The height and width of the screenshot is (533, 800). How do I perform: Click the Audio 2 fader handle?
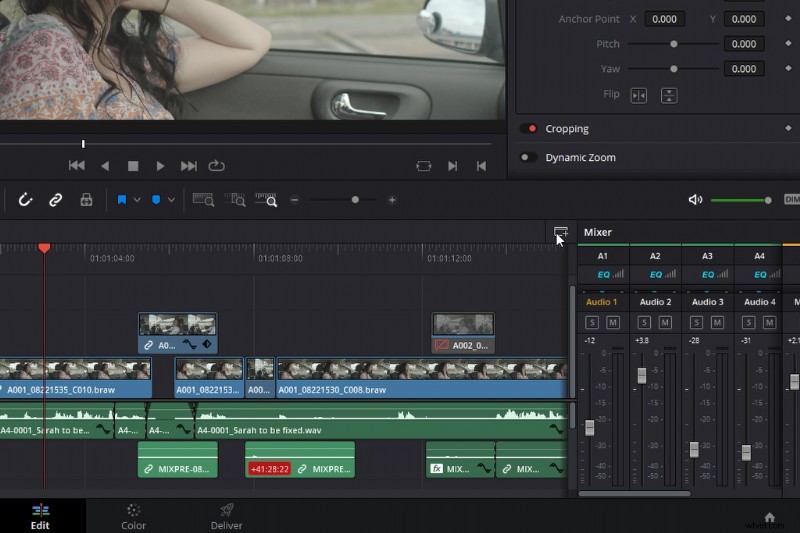(642, 375)
